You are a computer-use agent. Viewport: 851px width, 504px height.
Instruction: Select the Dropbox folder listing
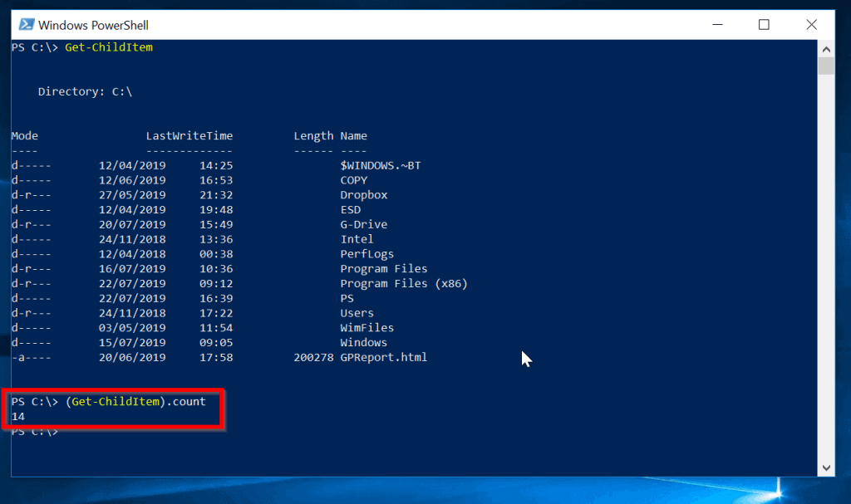[x=362, y=194]
